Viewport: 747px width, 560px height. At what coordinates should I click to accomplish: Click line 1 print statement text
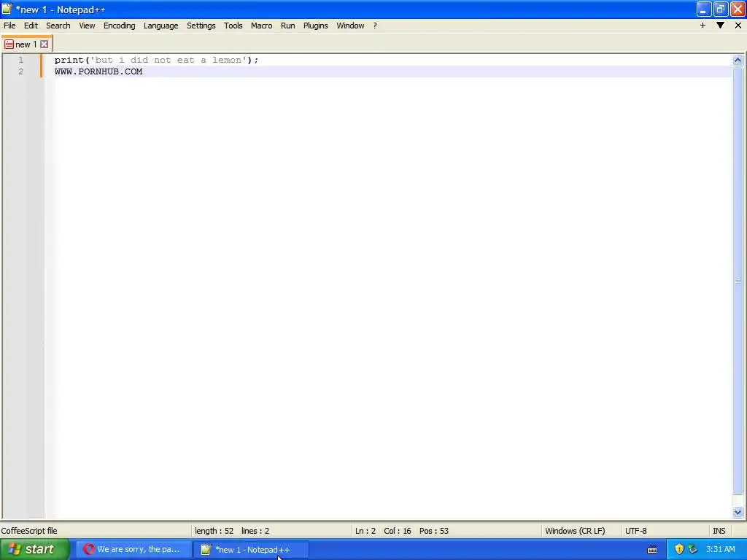[156, 60]
